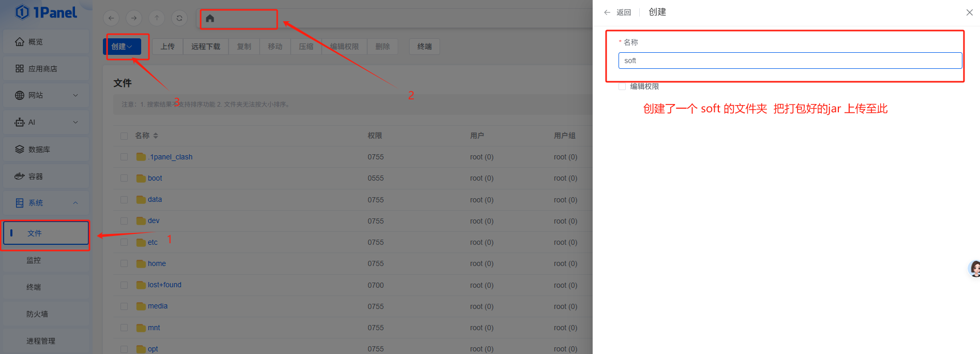Click the folder icon of media
The width and height of the screenshot is (980, 354).
(141, 306)
